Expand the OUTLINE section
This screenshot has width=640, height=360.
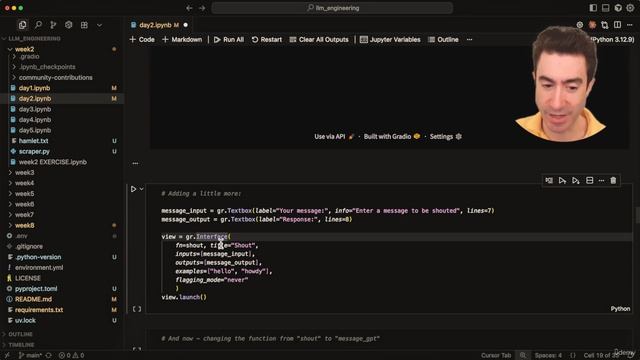tap(20, 334)
